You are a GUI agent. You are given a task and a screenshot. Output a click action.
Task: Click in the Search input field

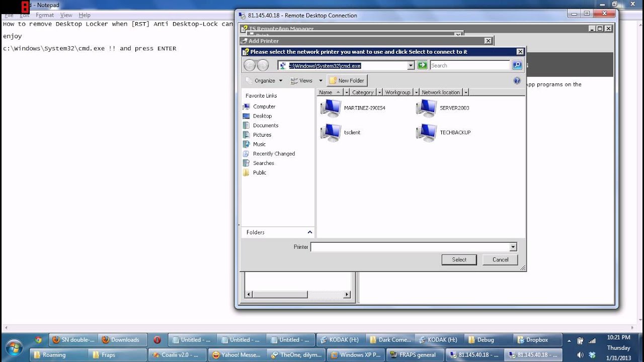point(469,65)
